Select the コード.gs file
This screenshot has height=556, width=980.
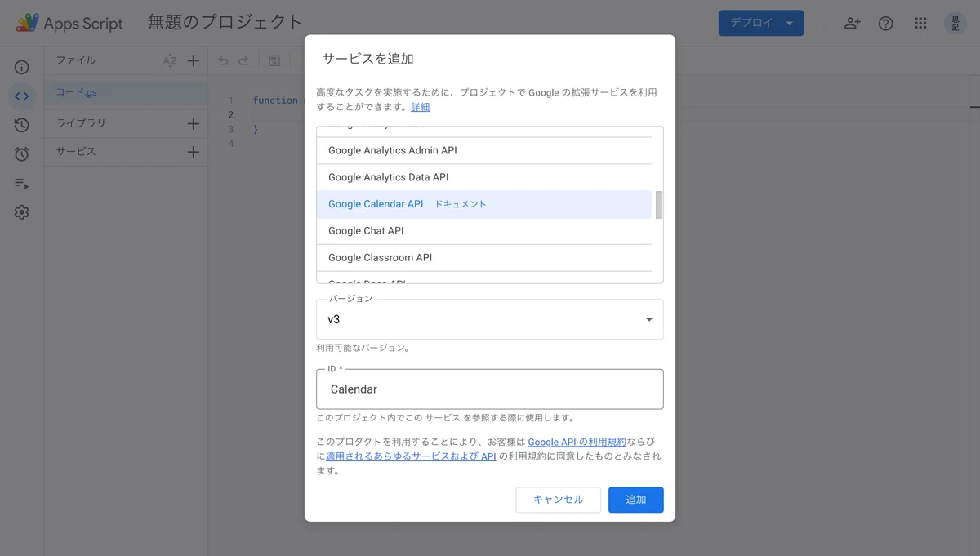(x=126, y=92)
